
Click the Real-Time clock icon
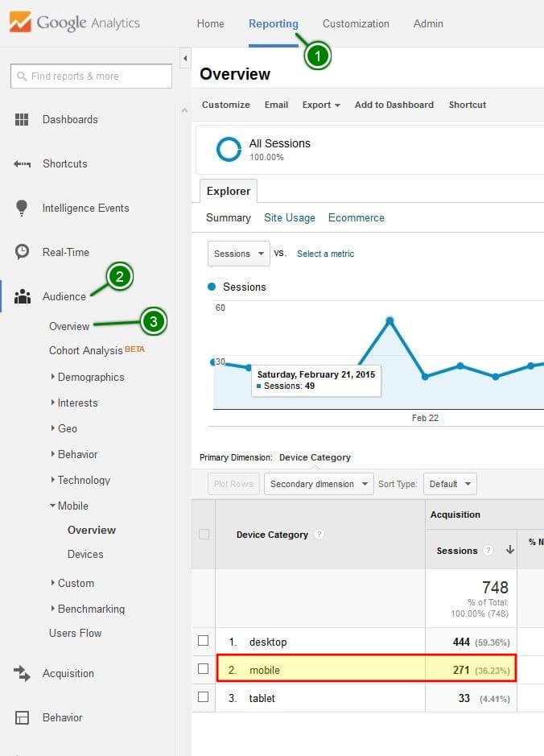pyautogui.click(x=22, y=252)
